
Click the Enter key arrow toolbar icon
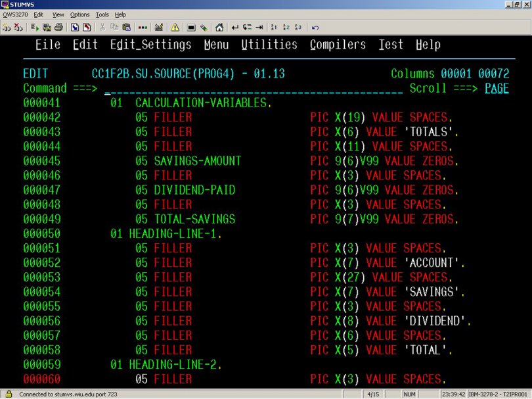click(x=234, y=28)
